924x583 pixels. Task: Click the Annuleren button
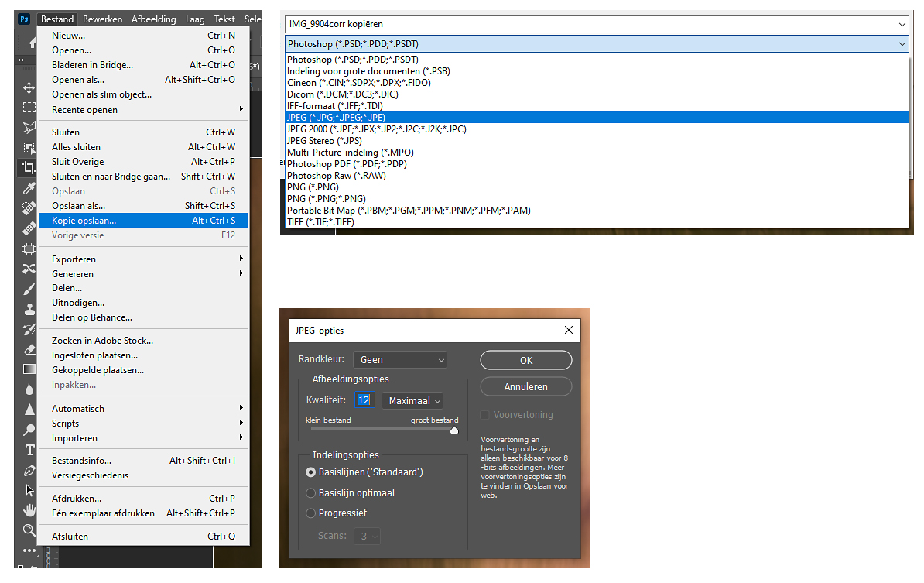pos(525,386)
